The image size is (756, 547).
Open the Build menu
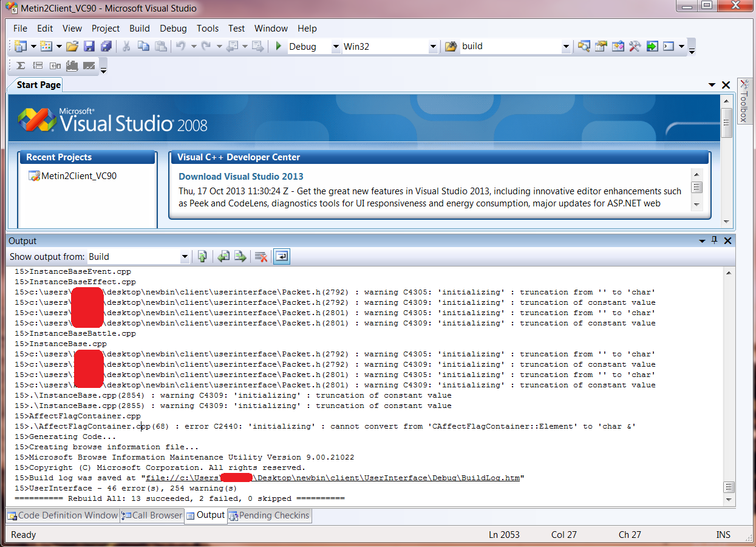[139, 28]
